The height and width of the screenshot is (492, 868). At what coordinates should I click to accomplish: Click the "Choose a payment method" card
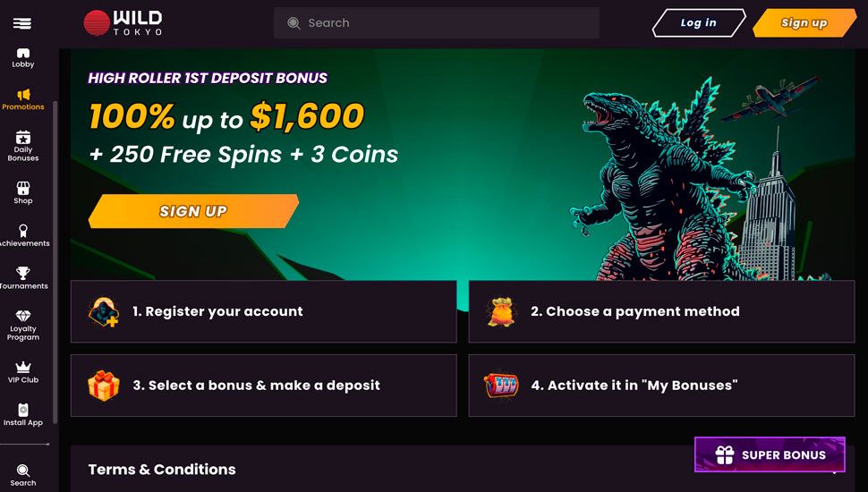[x=661, y=311]
